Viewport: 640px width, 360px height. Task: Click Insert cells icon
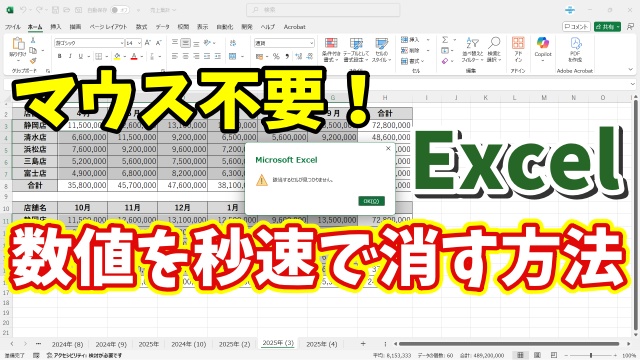[x=404, y=40]
